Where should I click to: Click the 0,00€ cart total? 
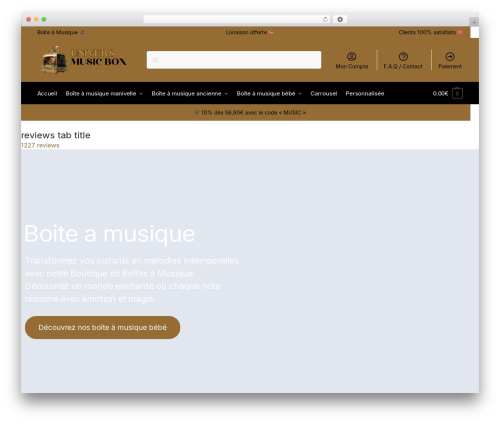point(440,94)
